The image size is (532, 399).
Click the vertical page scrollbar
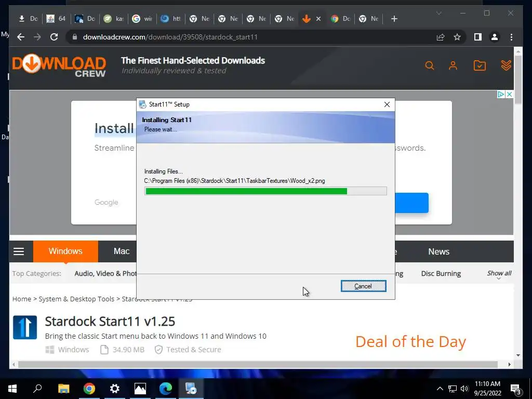[x=518, y=80]
